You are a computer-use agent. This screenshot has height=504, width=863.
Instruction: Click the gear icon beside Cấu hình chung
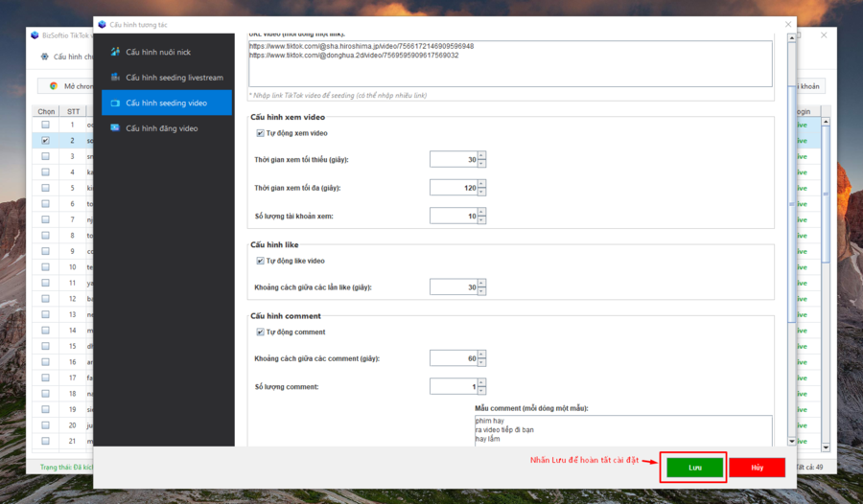coord(44,57)
